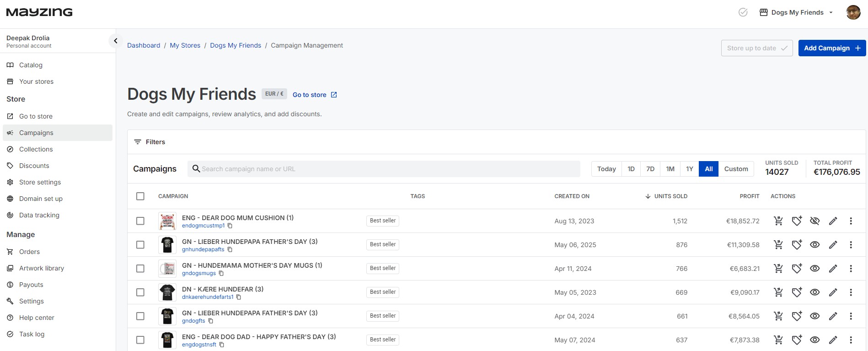Copy the gndogsmugs campaign URL

[221, 273]
